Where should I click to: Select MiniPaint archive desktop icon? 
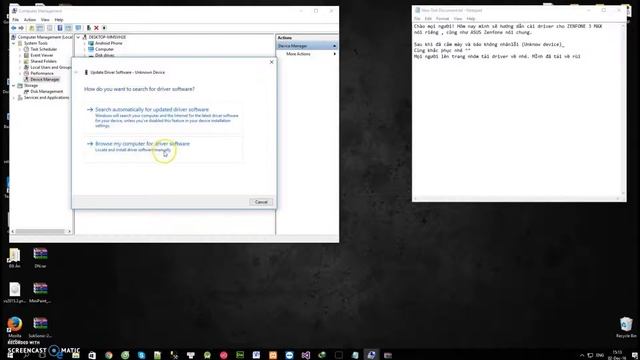(x=40, y=292)
